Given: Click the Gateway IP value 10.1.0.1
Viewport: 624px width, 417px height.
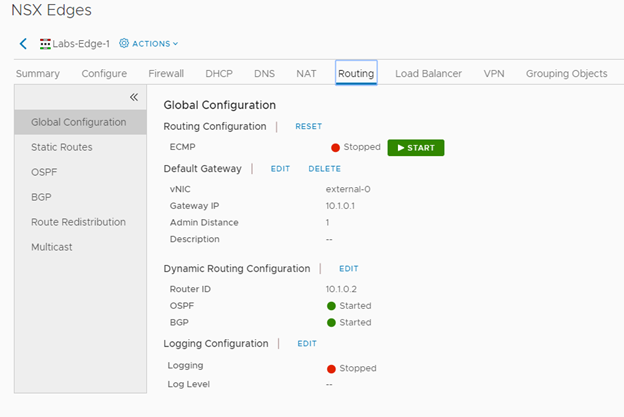Looking at the screenshot, I should pos(340,206).
